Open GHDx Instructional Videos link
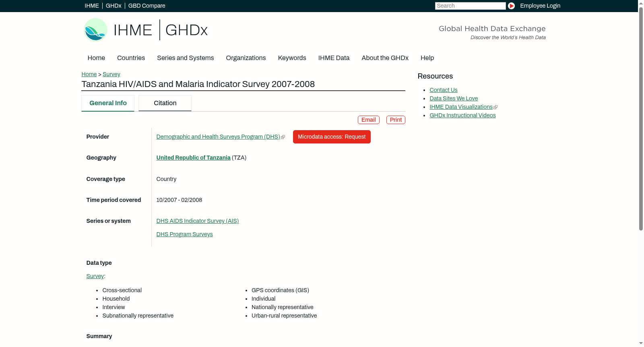The image size is (644, 347). [462, 115]
